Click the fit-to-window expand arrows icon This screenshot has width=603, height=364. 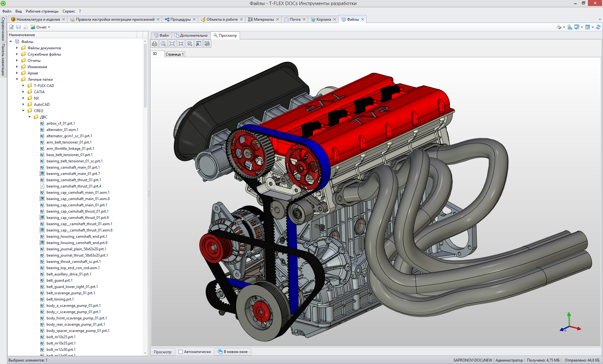(172, 44)
